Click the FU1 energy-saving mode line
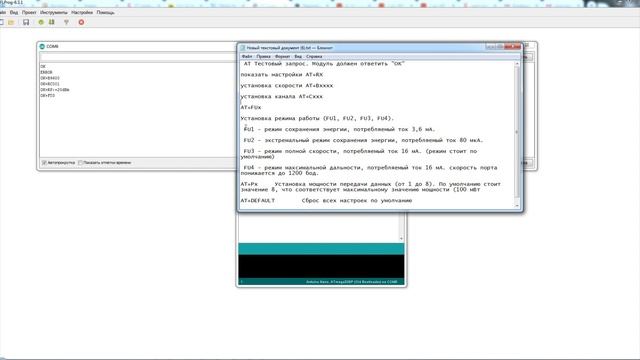Screen dimensions: 640x360 coord(339,129)
